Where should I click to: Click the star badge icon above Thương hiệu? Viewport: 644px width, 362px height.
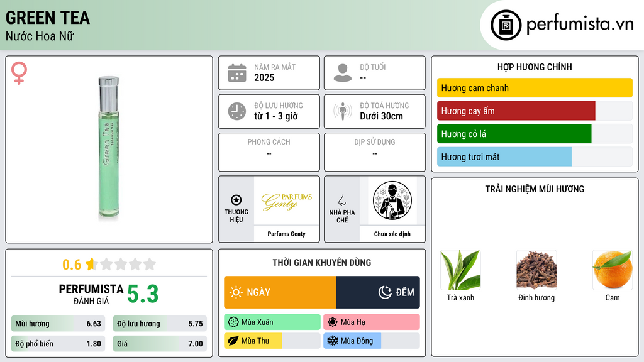(x=236, y=200)
